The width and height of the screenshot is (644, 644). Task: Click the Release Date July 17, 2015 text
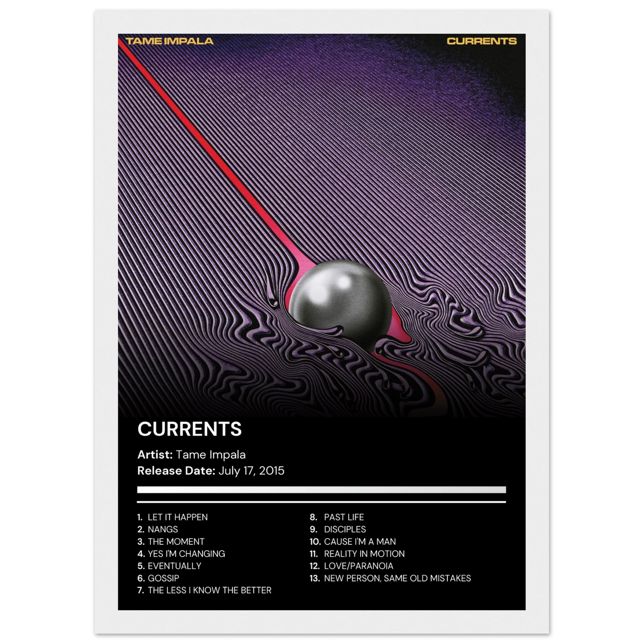[211, 471]
